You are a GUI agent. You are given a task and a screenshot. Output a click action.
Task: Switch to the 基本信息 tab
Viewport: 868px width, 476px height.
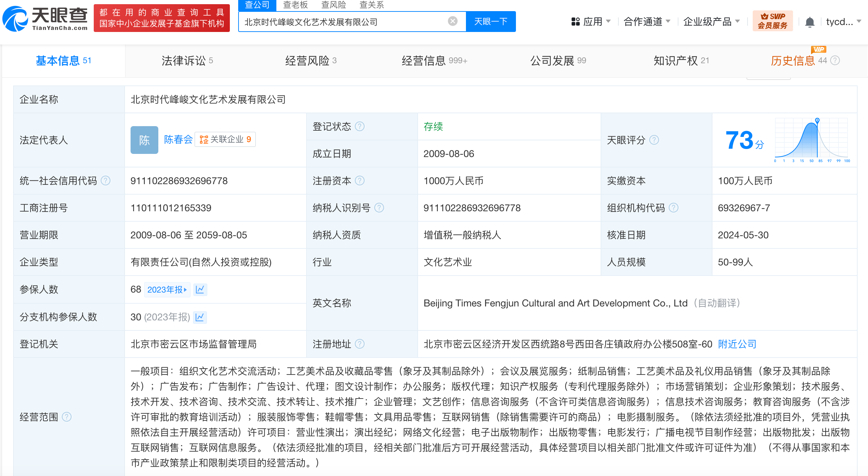[64, 61]
